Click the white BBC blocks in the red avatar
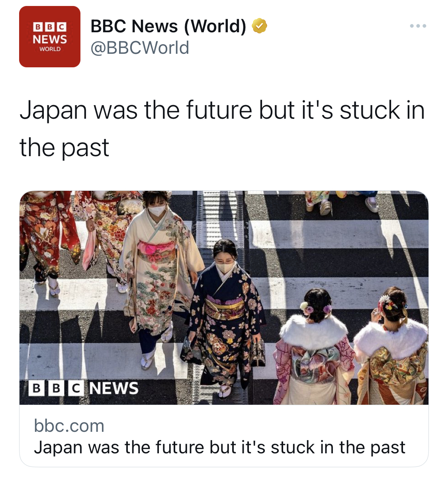The image size is (448, 482). 50,27
